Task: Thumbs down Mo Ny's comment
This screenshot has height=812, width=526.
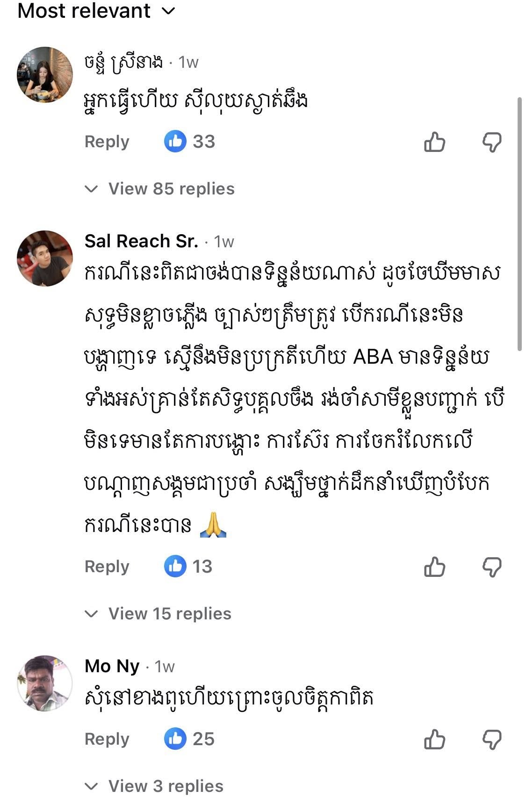Action: tap(492, 740)
